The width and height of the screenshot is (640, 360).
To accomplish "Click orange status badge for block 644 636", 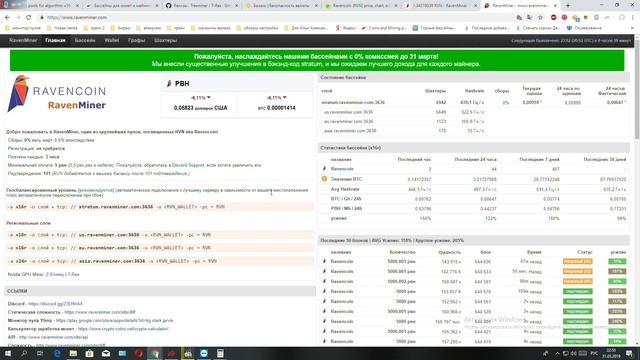I will point(578,261).
